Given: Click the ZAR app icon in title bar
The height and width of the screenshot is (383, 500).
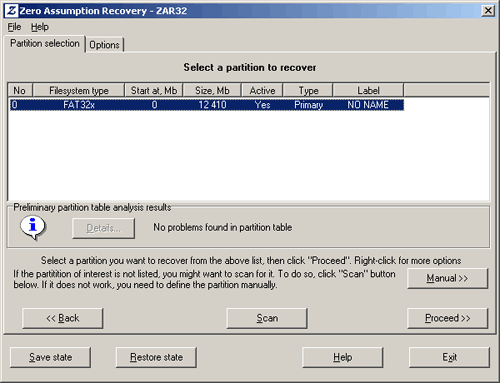Looking at the screenshot, I should coord(11,11).
